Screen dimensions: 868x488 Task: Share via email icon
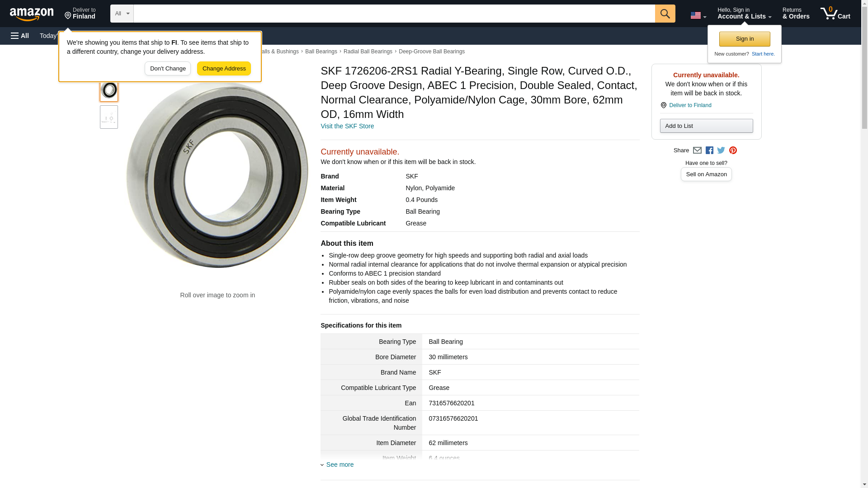click(x=697, y=150)
